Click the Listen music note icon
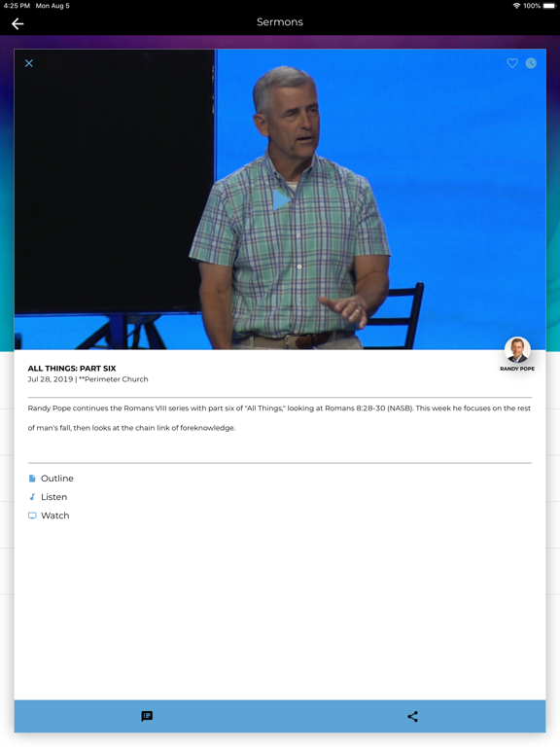This screenshot has height=747, width=560. point(32,497)
